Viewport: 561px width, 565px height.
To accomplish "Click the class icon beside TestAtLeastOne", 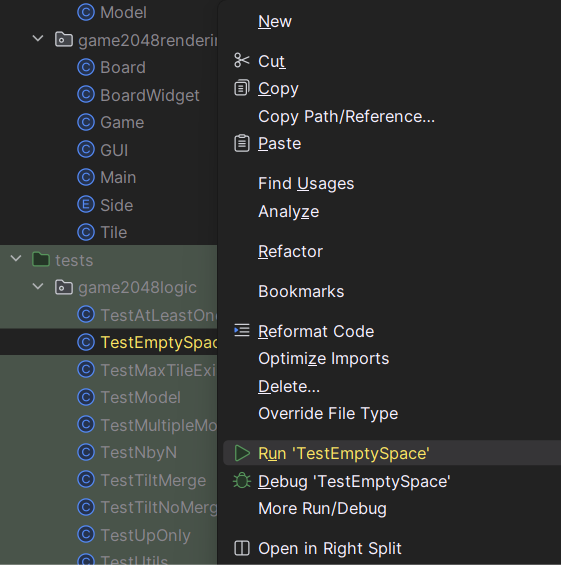I will click(x=86, y=315).
